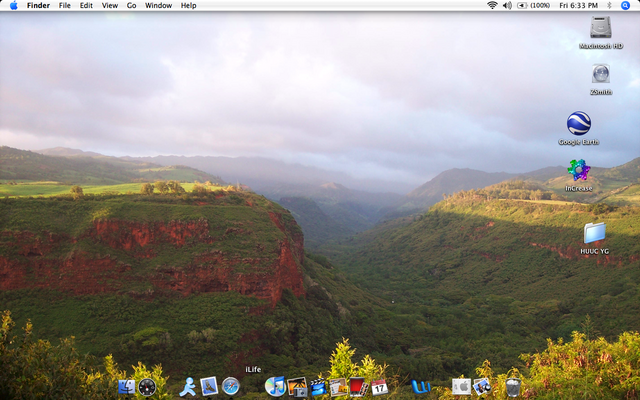Image resolution: width=640 pixels, height=400 pixels.
Task: Open iMovie clapperboard icon in dock
Action: pos(318,387)
